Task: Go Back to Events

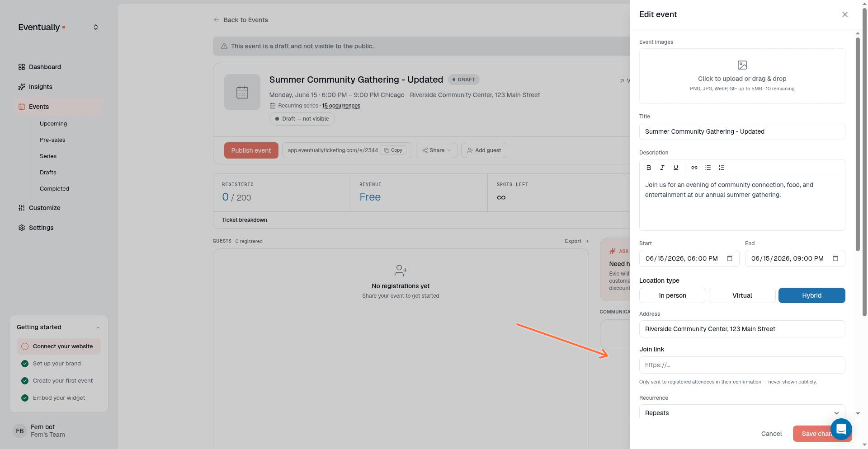Action: (241, 20)
